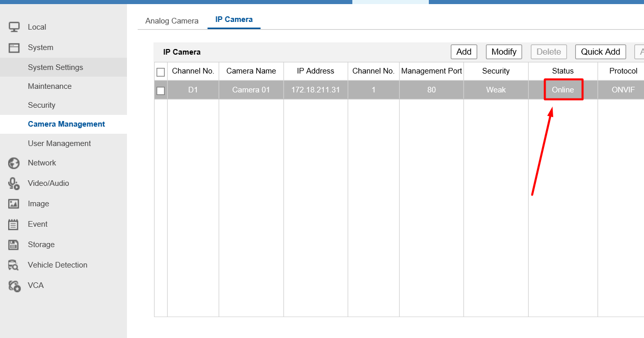Expand the VCA menu section
This screenshot has width=644, height=338.
click(x=36, y=285)
